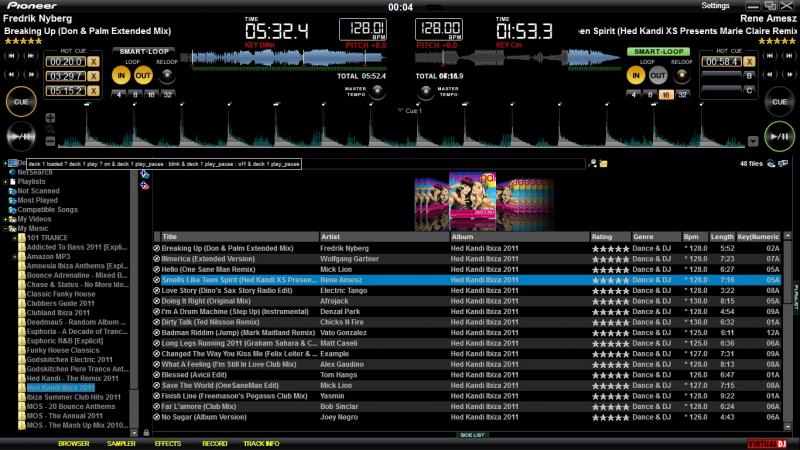Set hot cue B on right deck
This screenshot has width=800, height=450.
pos(749,76)
